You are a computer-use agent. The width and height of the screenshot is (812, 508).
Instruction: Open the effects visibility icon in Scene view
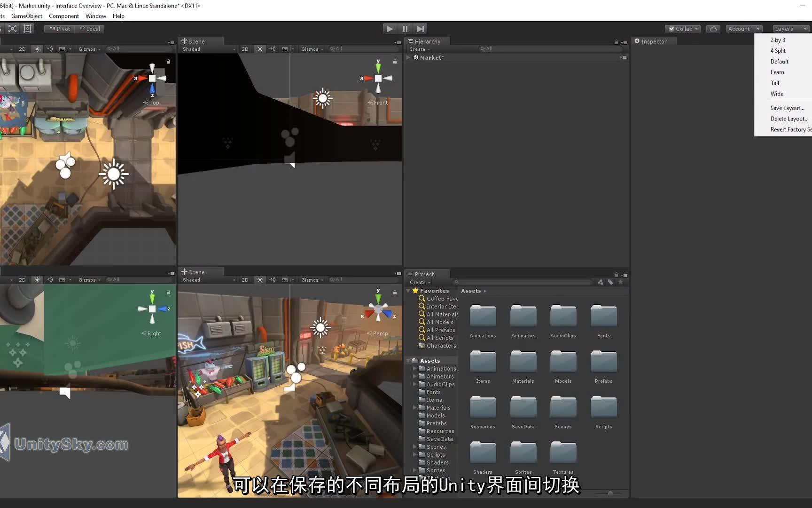coord(285,49)
